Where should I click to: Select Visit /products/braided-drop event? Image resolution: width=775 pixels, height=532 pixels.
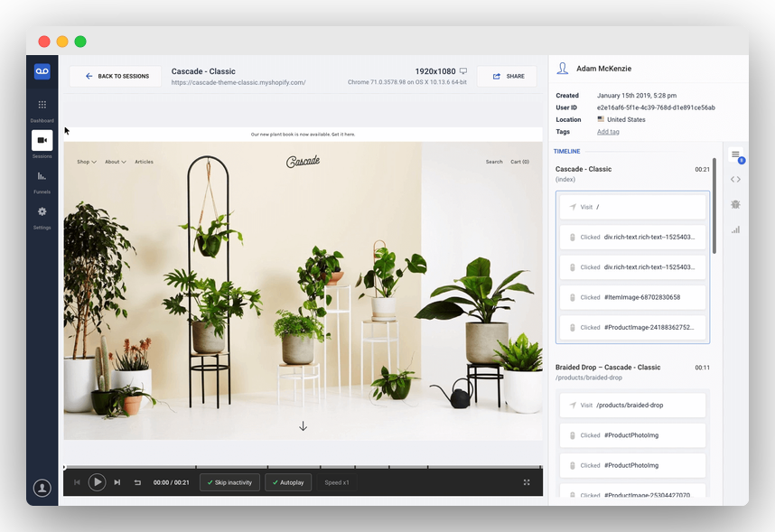pos(632,406)
